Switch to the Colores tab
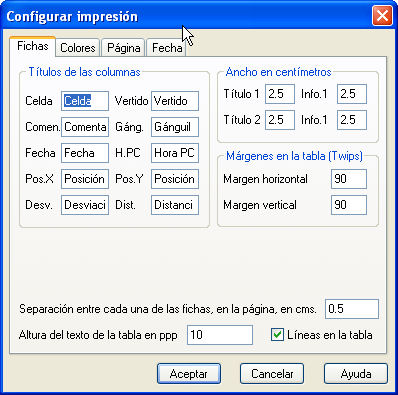 click(x=78, y=48)
